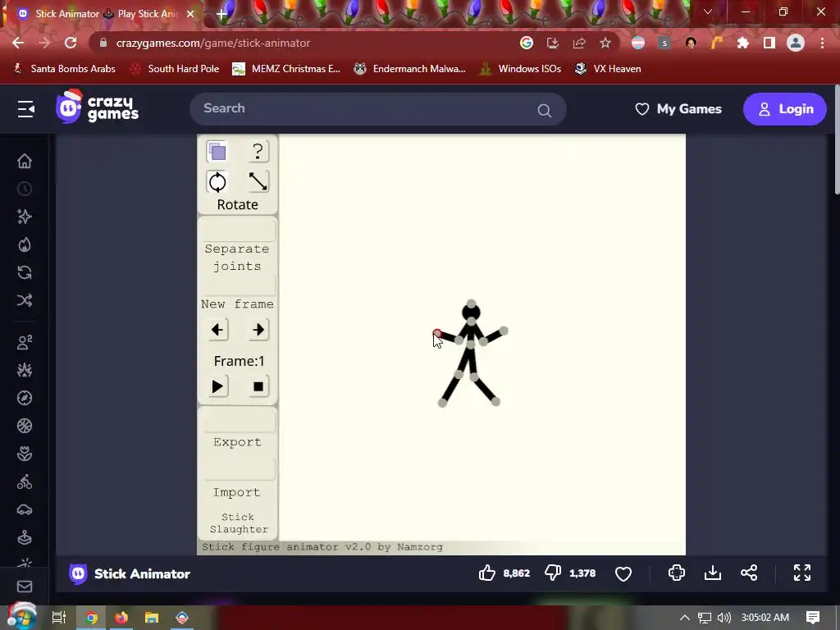The width and height of the screenshot is (840, 630).
Task: Click the CrazyGames logo
Action: tap(98, 107)
